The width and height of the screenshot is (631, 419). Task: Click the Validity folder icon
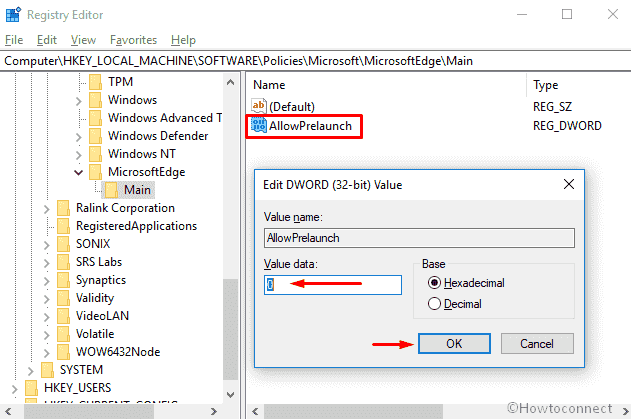click(63, 298)
